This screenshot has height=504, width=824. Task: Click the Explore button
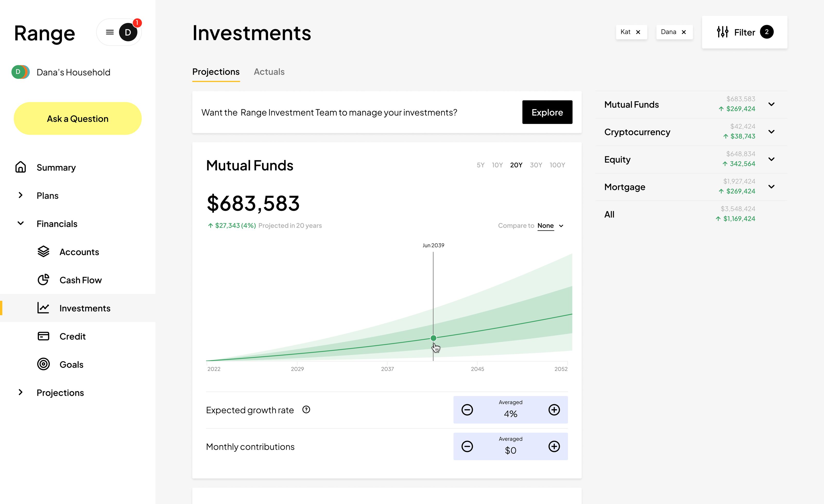pos(547,112)
